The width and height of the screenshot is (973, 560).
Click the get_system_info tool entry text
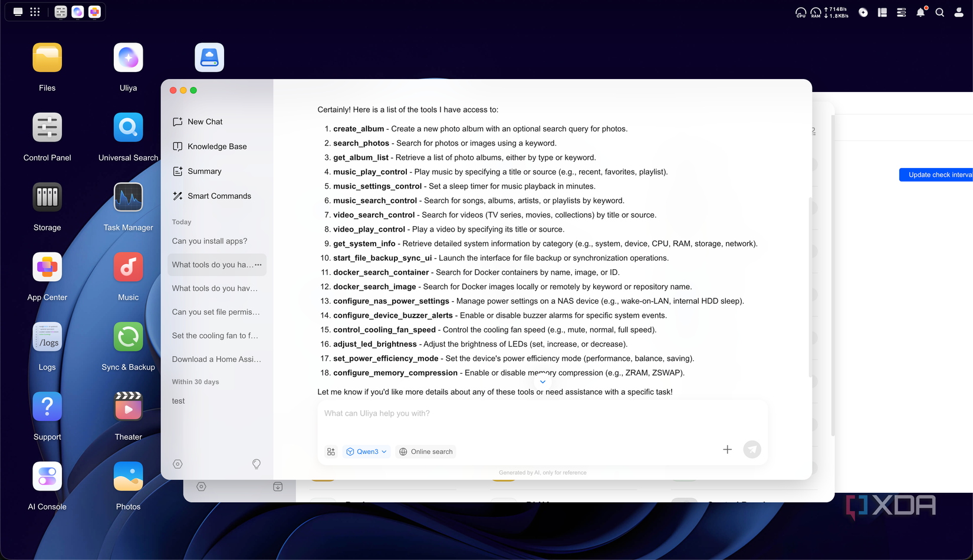pyautogui.click(x=545, y=243)
